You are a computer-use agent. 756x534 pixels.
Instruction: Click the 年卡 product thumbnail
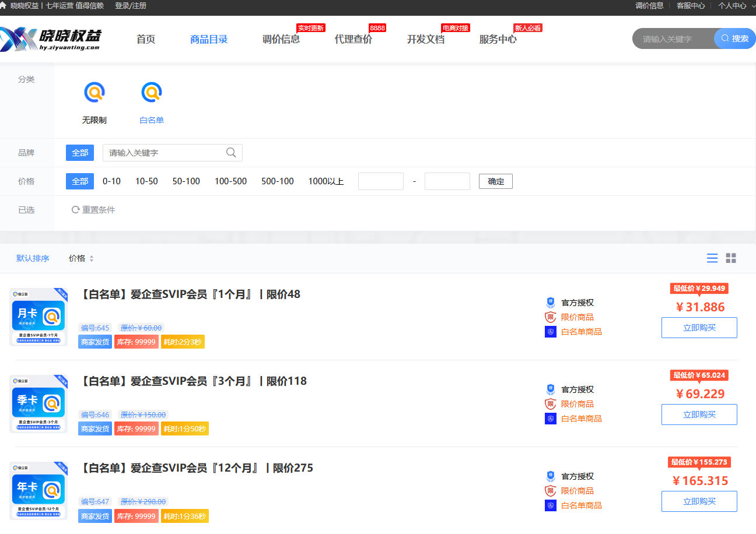coord(38,490)
